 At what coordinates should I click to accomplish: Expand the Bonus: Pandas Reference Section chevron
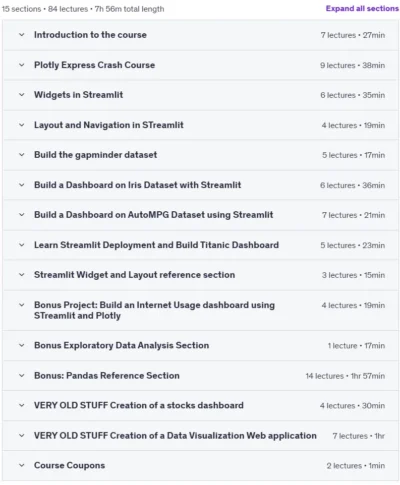tap(22, 376)
